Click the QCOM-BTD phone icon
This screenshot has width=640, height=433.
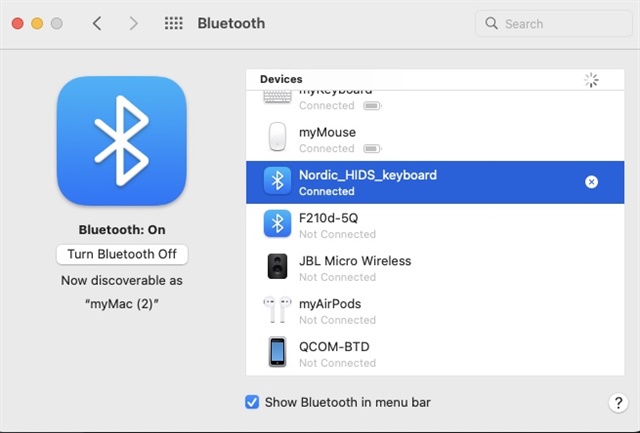(277, 352)
